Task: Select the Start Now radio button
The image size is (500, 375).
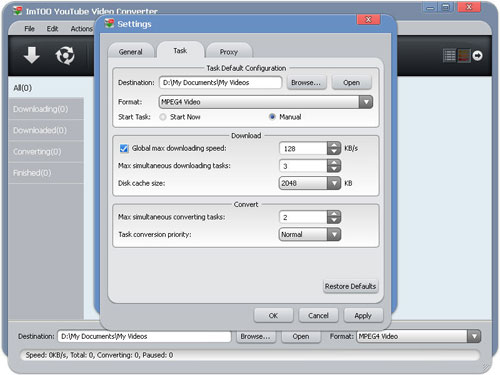Action: tap(163, 117)
